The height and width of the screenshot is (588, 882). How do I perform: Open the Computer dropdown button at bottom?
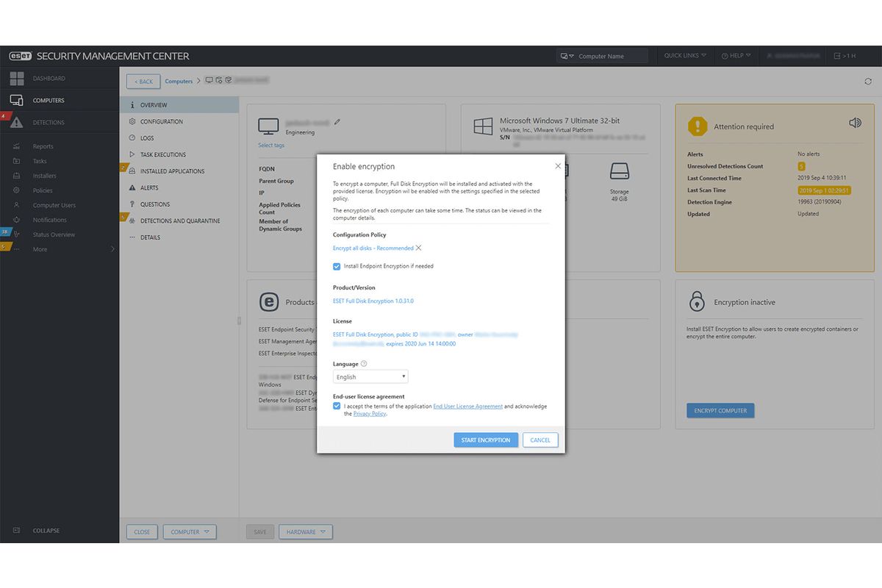coord(190,531)
